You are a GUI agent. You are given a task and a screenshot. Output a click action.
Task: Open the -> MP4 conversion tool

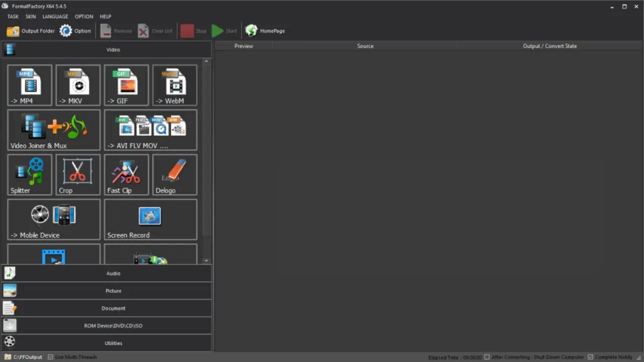click(30, 85)
